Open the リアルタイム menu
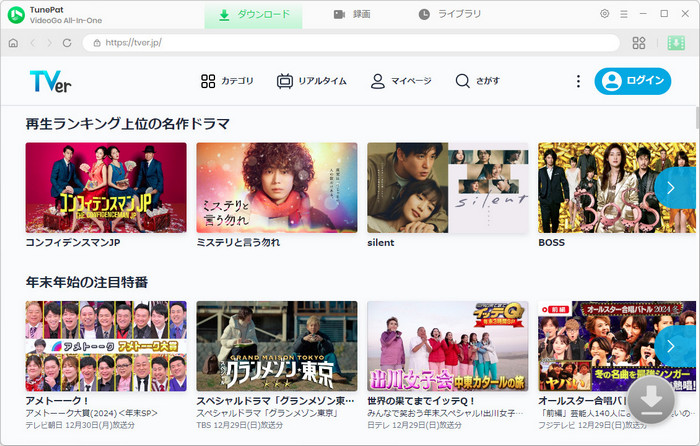 [312, 81]
